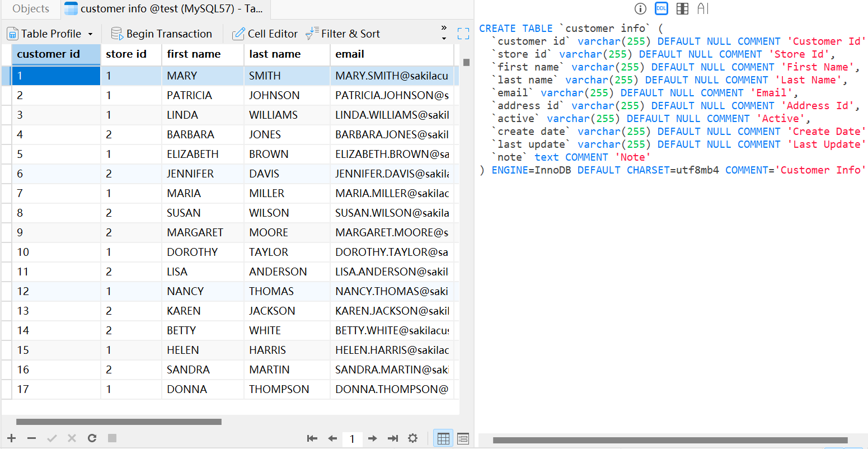Open the record limit settings gear
Screen dimensions: 868x449
pos(413,438)
